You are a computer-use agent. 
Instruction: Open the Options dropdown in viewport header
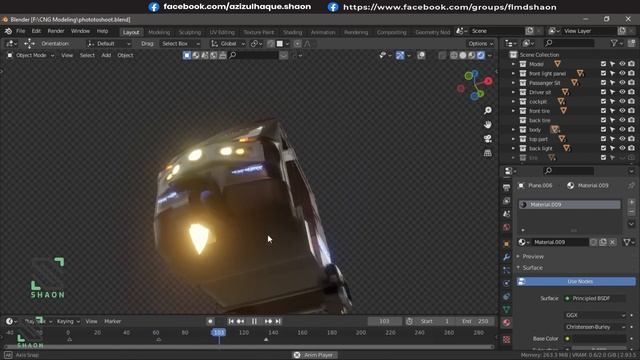point(480,44)
